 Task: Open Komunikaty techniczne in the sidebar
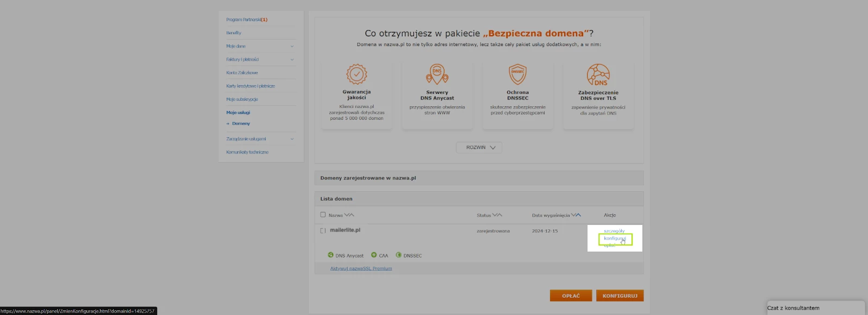pyautogui.click(x=247, y=152)
